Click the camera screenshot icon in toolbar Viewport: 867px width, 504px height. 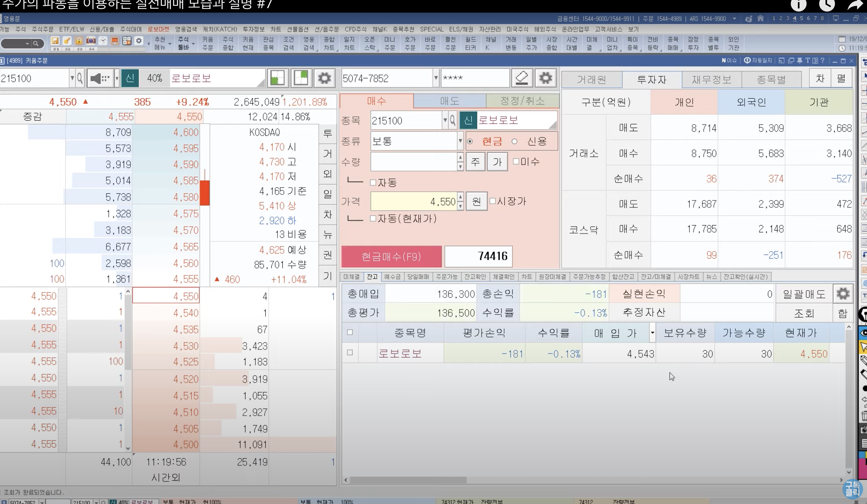click(91, 41)
